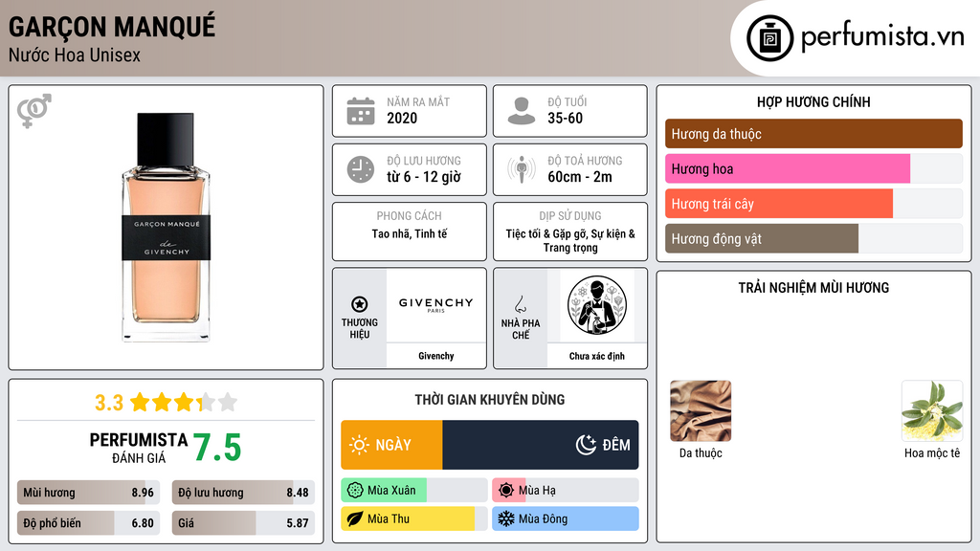Click the person icon beside age range

tap(522, 111)
